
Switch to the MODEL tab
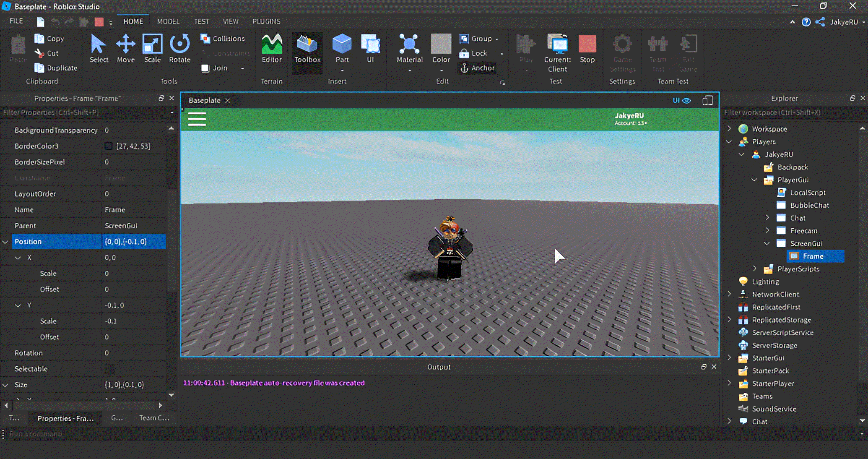pos(168,21)
